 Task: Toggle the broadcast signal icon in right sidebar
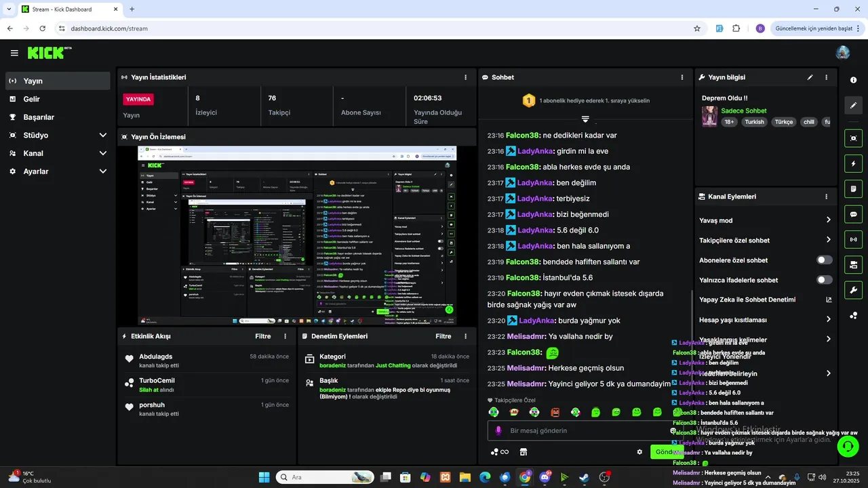(x=853, y=239)
